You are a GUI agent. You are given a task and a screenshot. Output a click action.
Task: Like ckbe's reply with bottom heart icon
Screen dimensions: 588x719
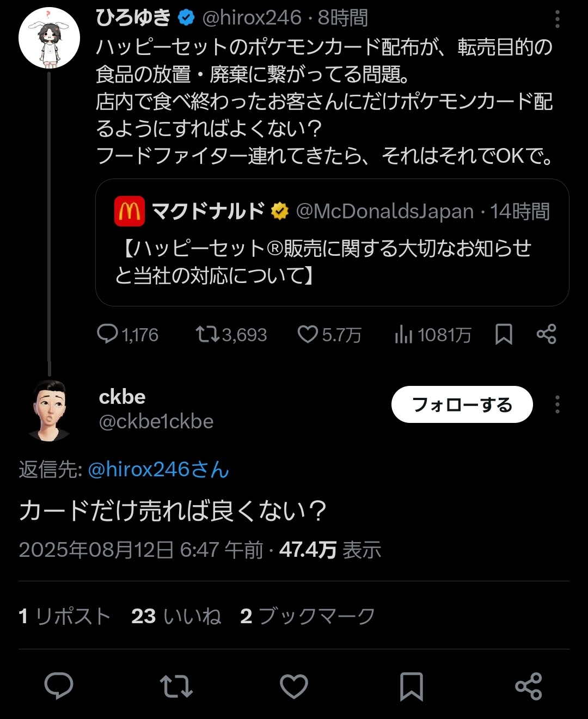(294, 686)
